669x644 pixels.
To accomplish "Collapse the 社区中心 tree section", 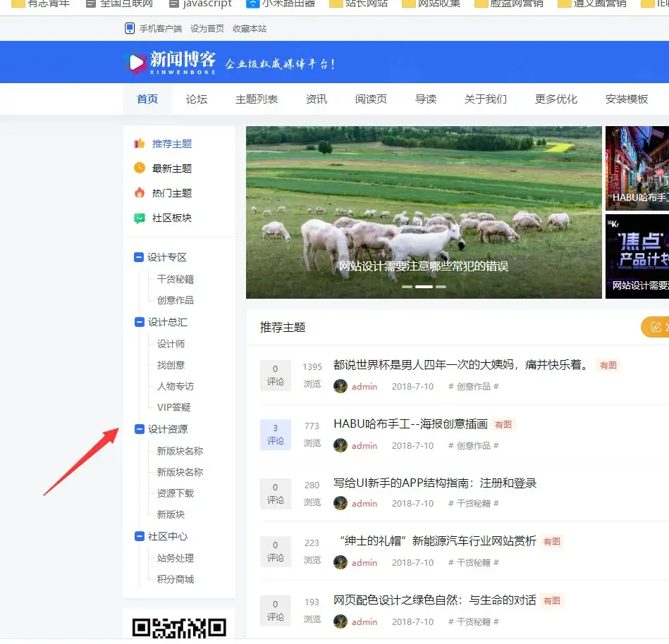I will click(139, 537).
